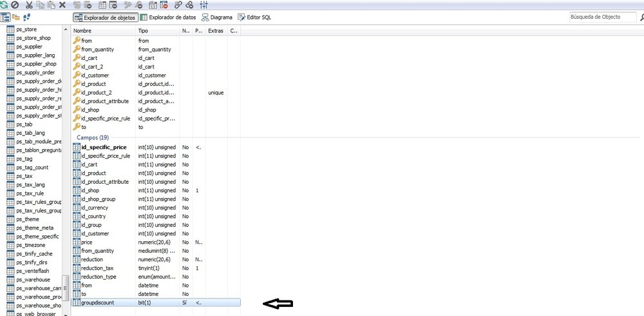The height and width of the screenshot is (316, 644).
Task: Select ps_tax_rule table
Action: 30,193
